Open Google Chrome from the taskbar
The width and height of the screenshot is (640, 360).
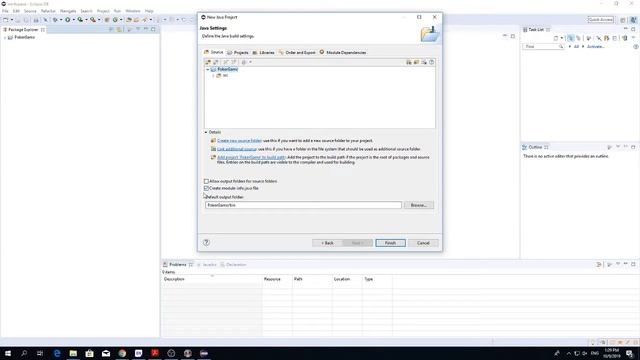coord(122,353)
